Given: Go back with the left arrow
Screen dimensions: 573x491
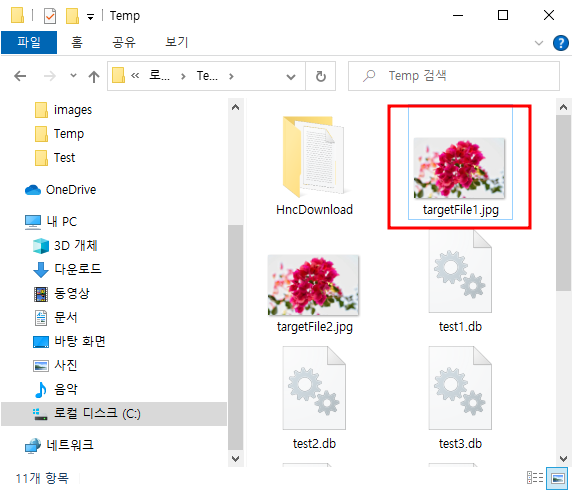Looking at the screenshot, I should (20, 76).
